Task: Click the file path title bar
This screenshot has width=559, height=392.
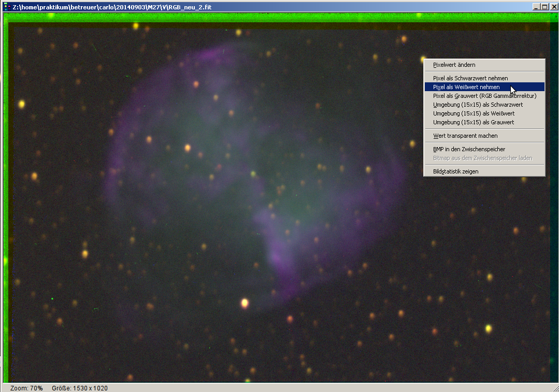Action: point(111,7)
